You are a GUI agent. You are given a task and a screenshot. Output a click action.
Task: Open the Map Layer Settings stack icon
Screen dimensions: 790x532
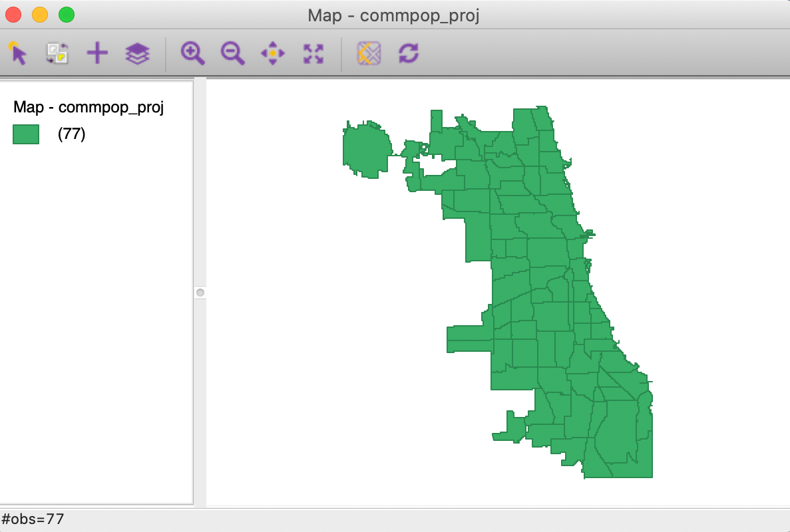pos(137,53)
